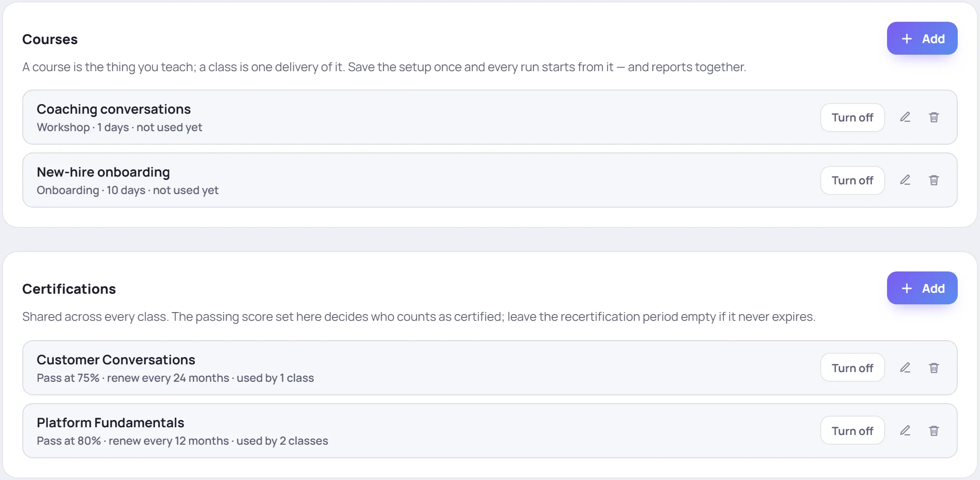The height and width of the screenshot is (480, 980).
Task: Click 'Pass at 80%' details line
Action: point(183,441)
